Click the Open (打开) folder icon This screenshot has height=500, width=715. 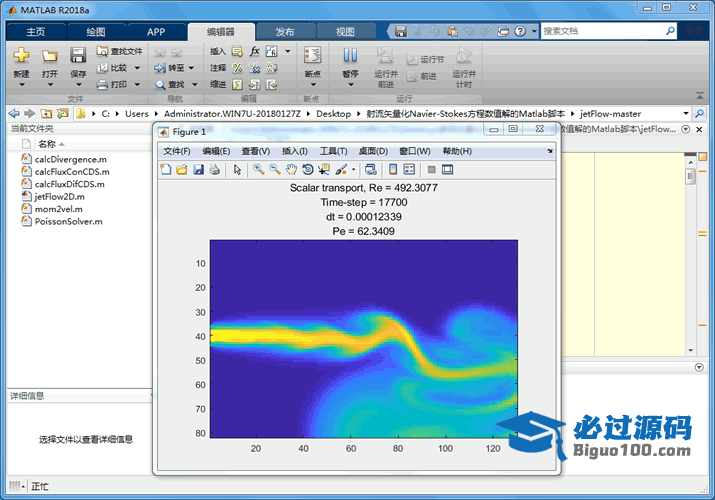coord(50,56)
